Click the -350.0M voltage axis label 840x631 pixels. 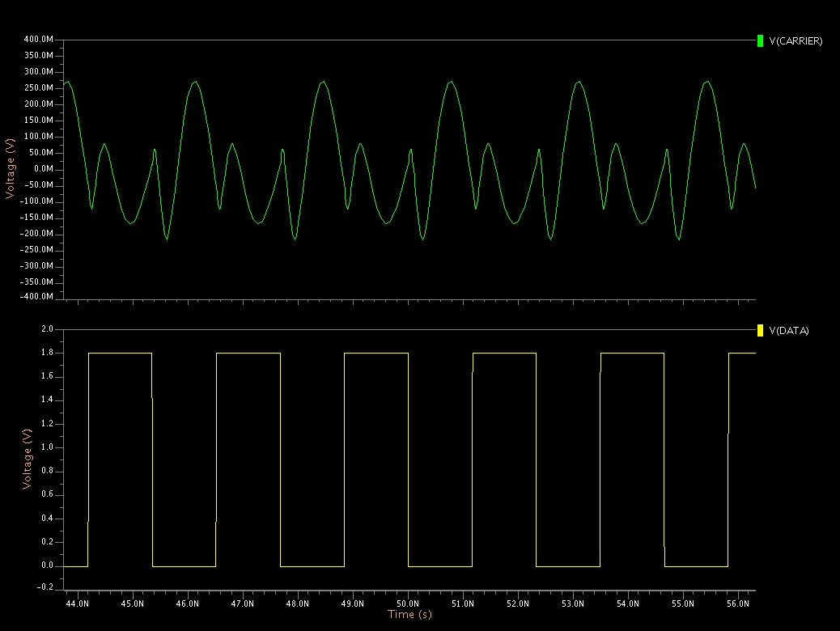coord(36,282)
